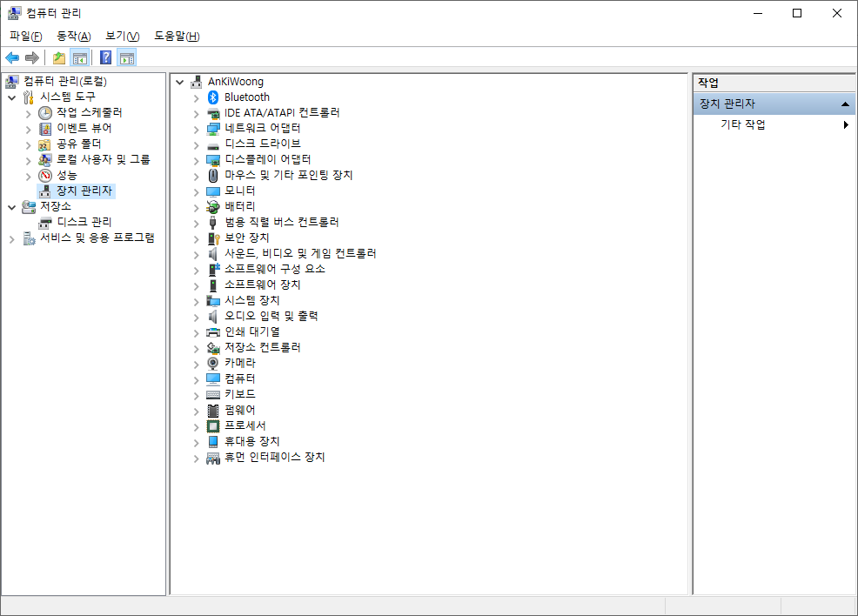Open the 파일(F) menu
This screenshot has height=616, width=858.
pos(26,36)
